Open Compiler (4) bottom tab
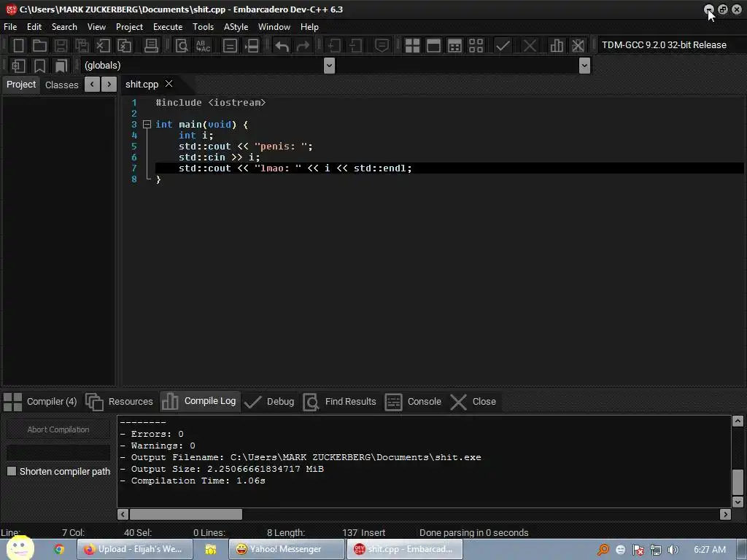The width and height of the screenshot is (747, 560). point(41,402)
